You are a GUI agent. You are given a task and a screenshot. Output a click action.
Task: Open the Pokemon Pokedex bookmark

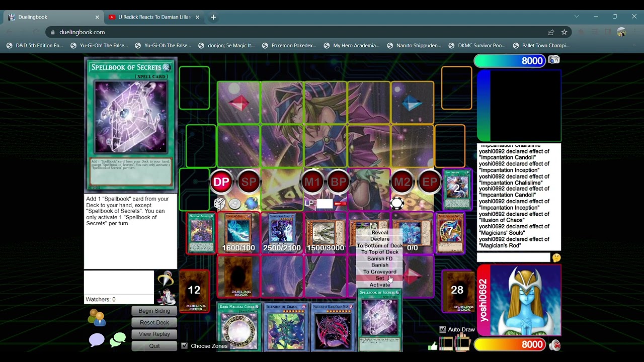tap(289, 45)
